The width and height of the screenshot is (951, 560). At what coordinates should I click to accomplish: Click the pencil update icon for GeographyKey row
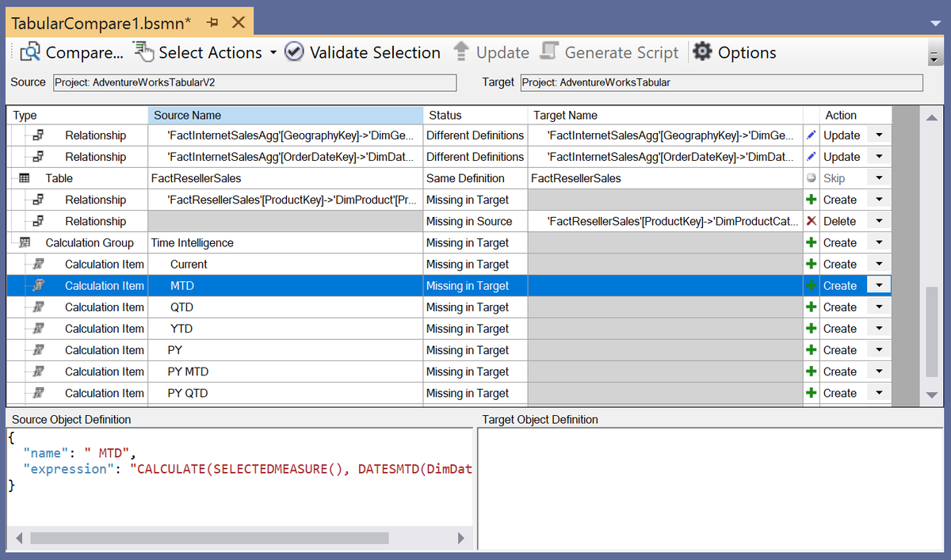coord(811,135)
